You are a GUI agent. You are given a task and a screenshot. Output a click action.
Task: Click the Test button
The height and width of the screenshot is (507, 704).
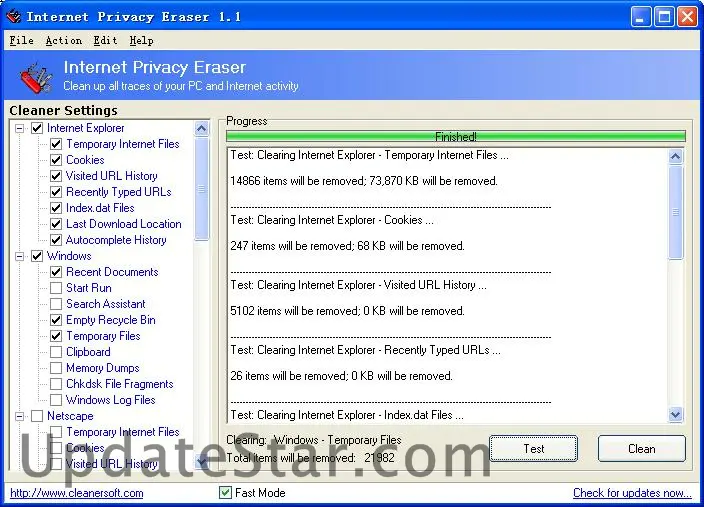click(533, 449)
